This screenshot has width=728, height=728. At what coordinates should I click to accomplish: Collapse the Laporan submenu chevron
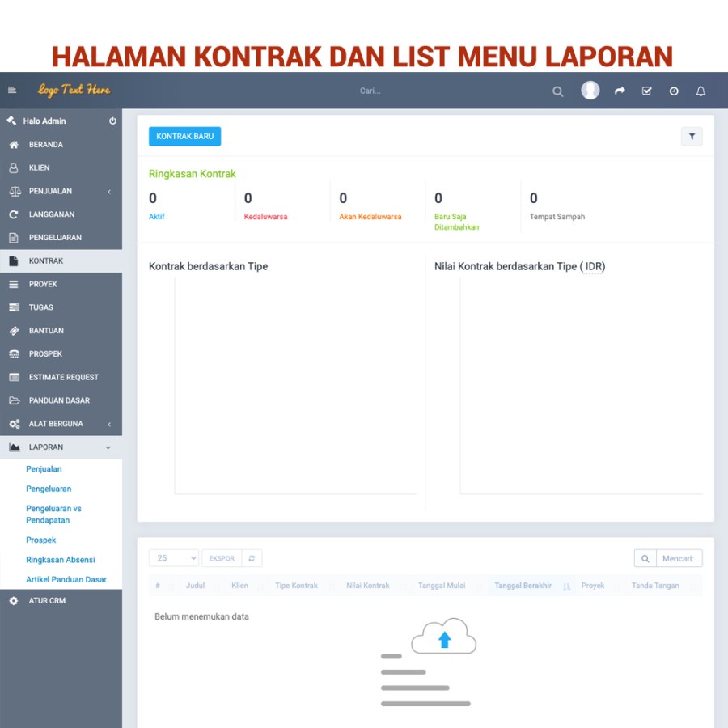108,447
